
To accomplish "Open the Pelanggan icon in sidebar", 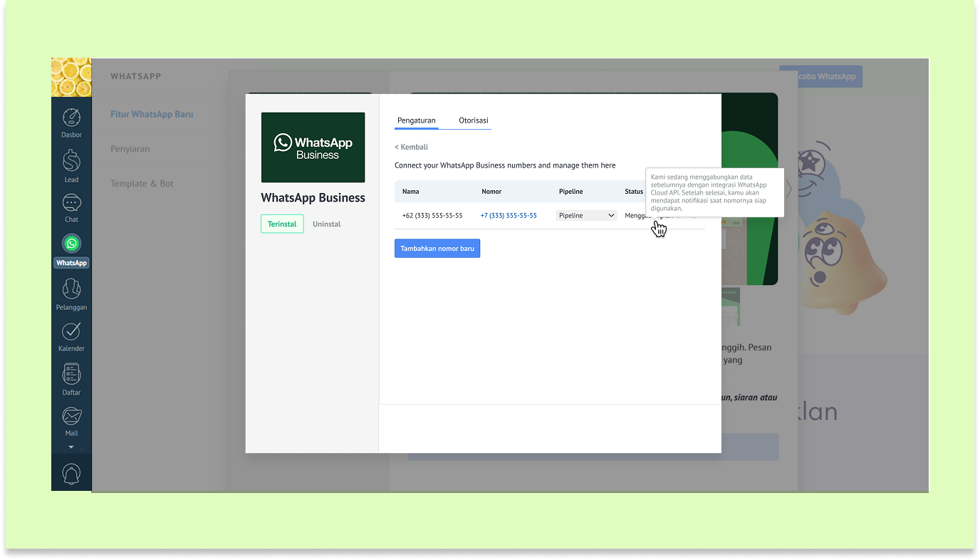I will point(71,289).
